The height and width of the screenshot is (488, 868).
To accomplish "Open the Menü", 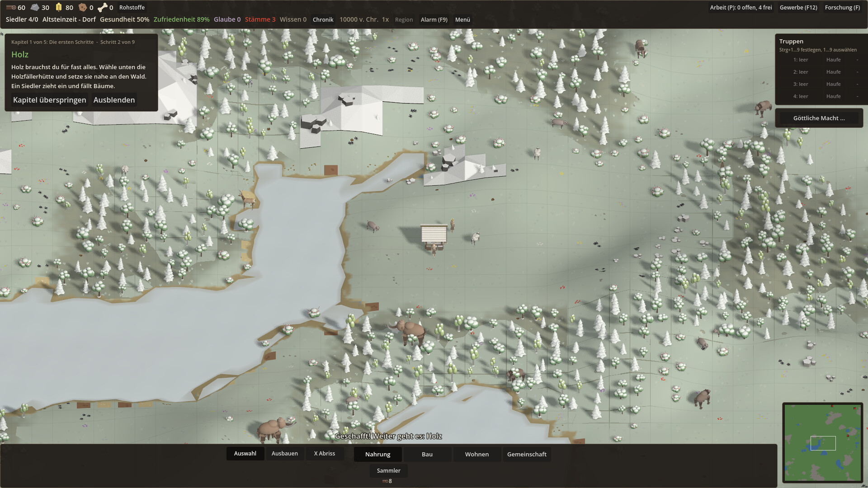I will tap(462, 19).
